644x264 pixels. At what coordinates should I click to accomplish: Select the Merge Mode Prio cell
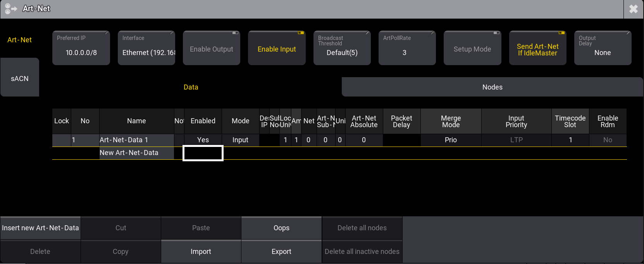tap(451, 140)
